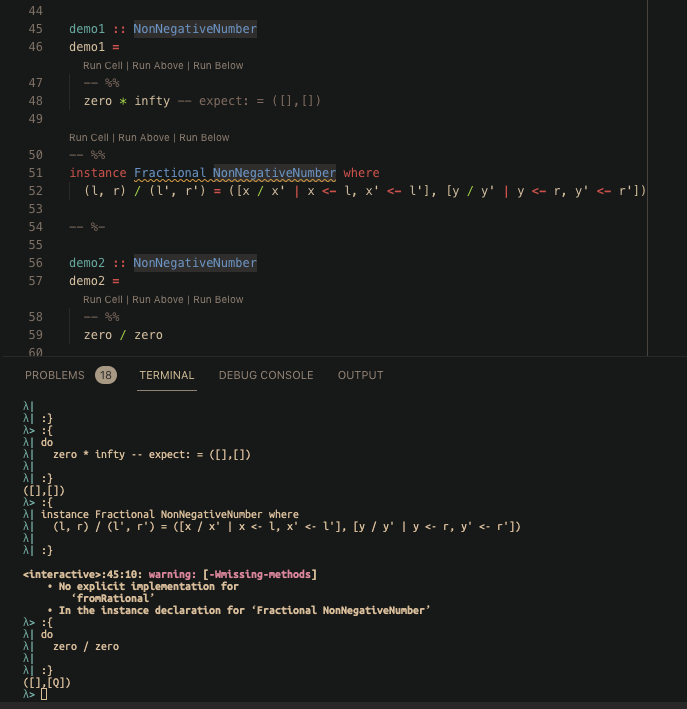This screenshot has width=687, height=709.
Task: Click 'instance Fractional NonNegativeNumber where' in terminal
Action: (170, 515)
